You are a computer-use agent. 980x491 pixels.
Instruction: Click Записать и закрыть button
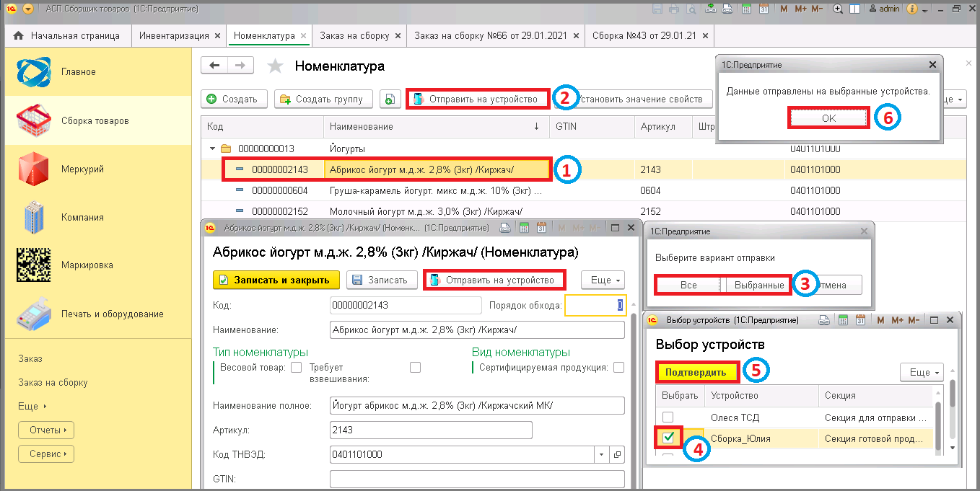[276, 280]
